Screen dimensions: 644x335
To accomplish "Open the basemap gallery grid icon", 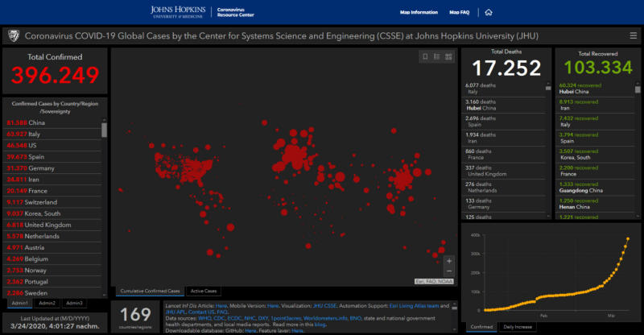I will pos(448,56).
